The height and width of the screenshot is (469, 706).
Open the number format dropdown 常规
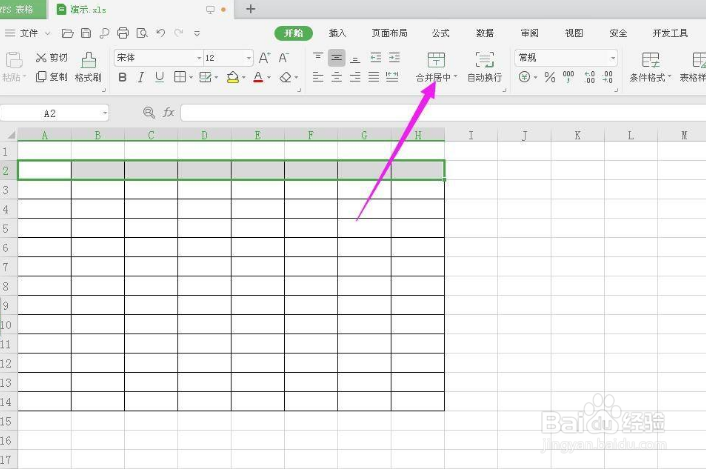(x=613, y=58)
